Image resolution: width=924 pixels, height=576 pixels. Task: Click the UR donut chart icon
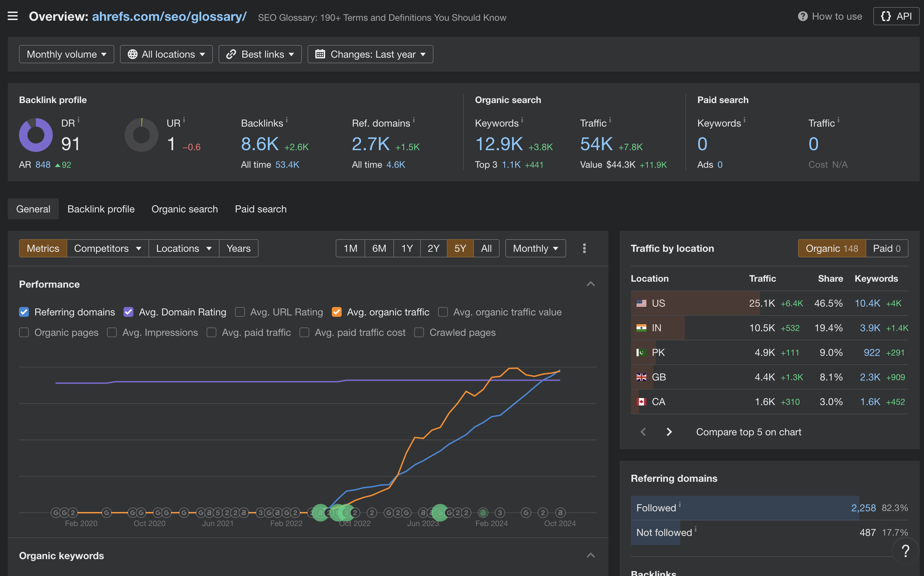pyautogui.click(x=141, y=135)
